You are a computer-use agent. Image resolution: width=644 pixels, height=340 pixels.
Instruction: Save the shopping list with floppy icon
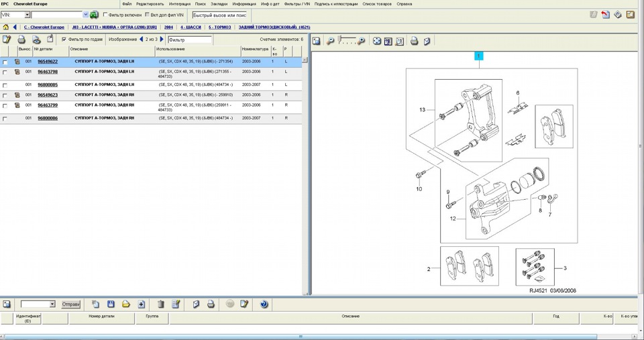click(111, 304)
